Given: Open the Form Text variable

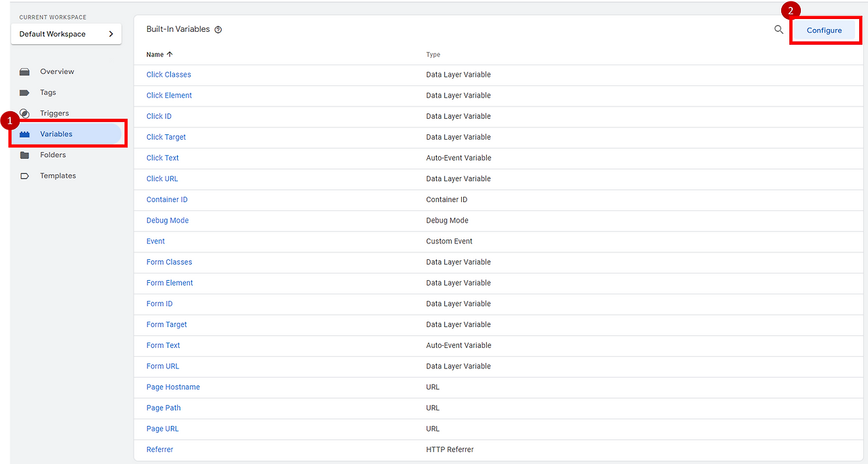Looking at the screenshot, I should point(163,345).
